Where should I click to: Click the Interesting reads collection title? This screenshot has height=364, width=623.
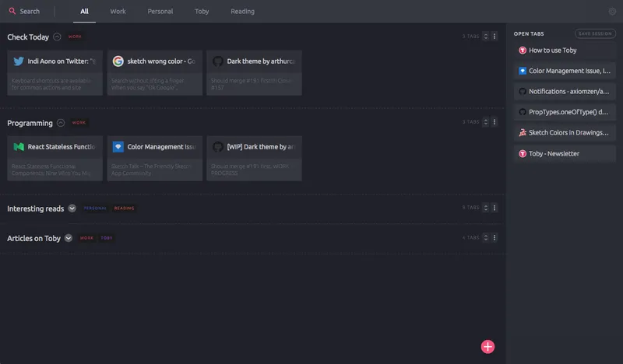point(35,208)
